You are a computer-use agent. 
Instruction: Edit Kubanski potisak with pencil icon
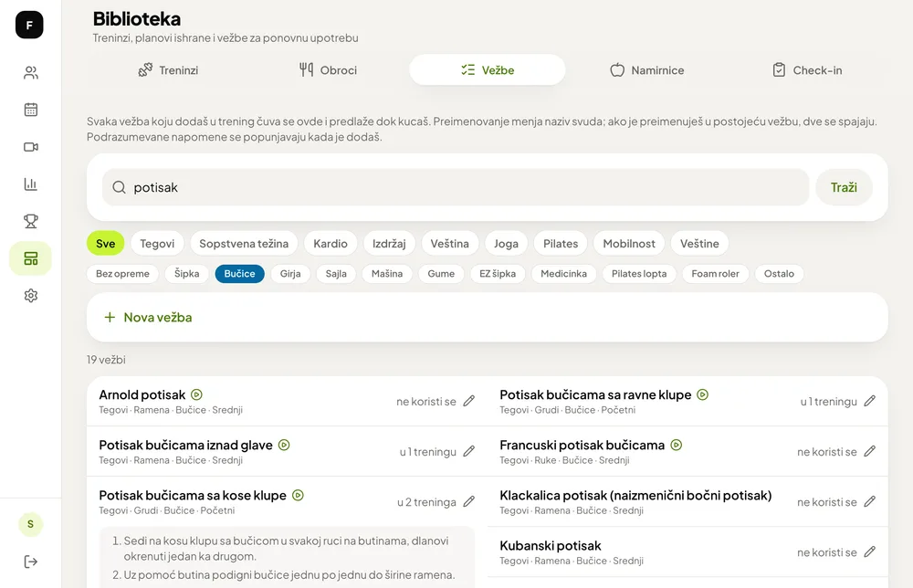point(869,551)
